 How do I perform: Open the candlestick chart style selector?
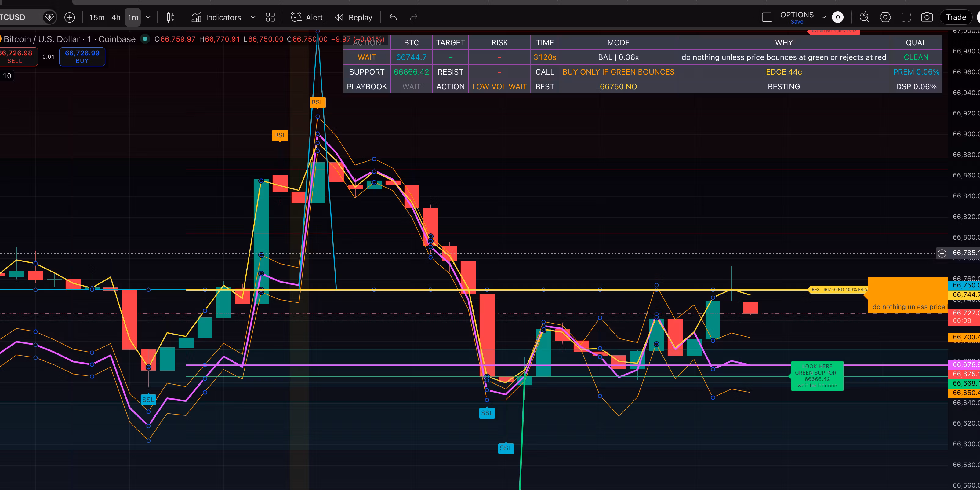pyautogui.click(x=170, y=17)
